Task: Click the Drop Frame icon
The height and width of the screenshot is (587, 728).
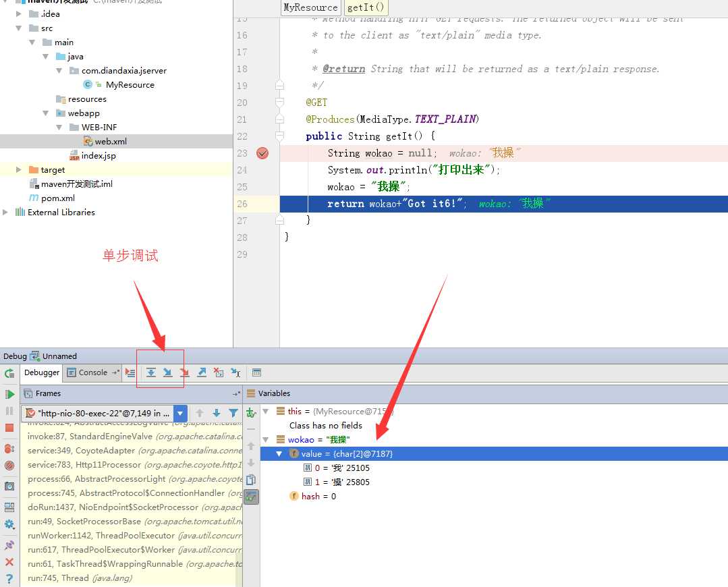Action: (219, 372)
